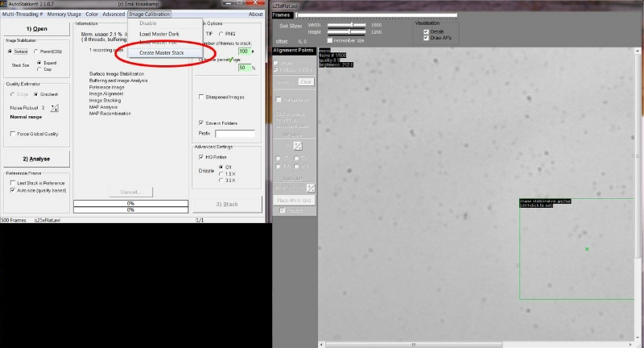Click the Noise Robust adjustment icon
The height and width of the screenshot is (348, 644).
pos(53,107)
